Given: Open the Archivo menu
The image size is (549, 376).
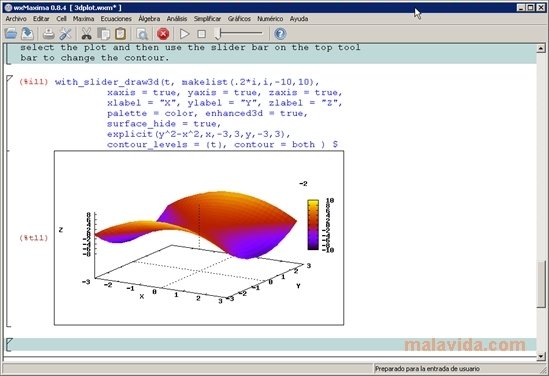Looking at the screenshot, I should [x=16, y=19].
